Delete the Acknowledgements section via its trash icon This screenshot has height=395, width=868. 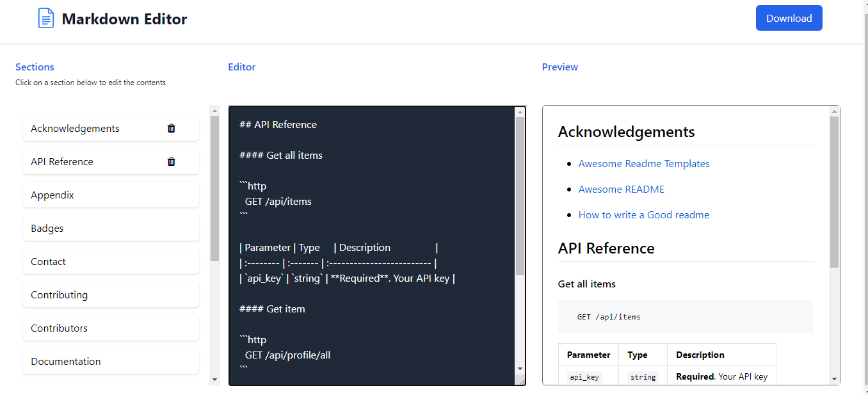pos(171,128)
